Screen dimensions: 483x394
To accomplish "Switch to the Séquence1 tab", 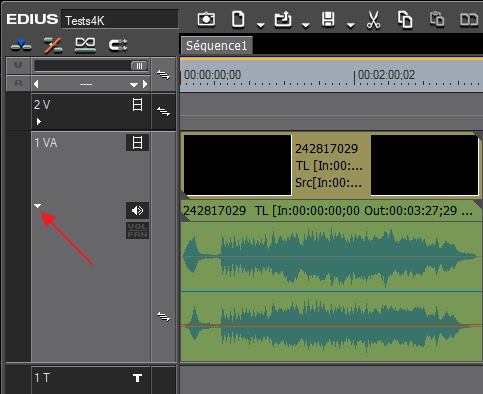I will coord(216,46).
